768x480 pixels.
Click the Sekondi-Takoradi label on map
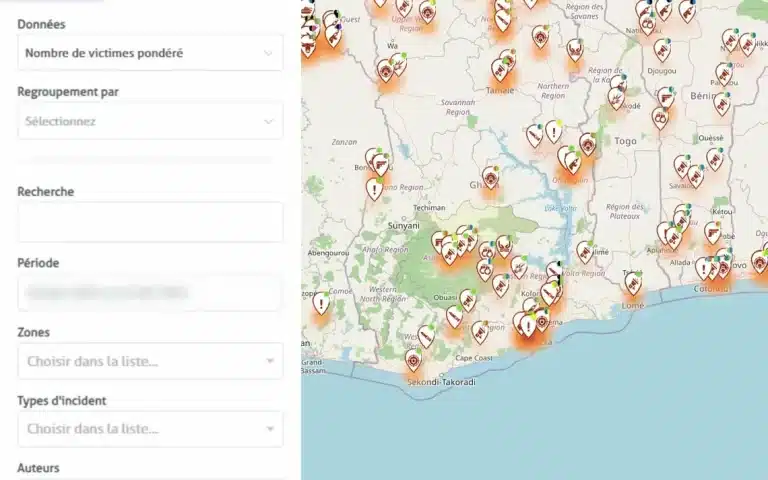tap(441, 382)
